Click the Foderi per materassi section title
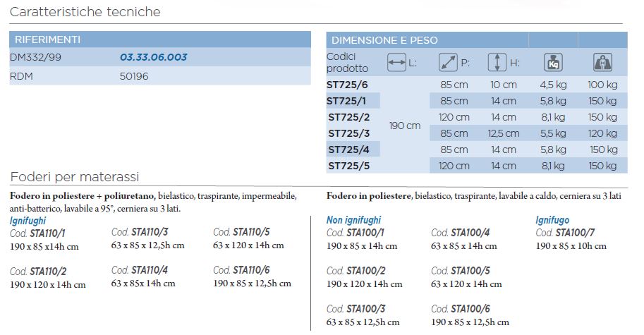644x335 pixels. pos(75,177)
